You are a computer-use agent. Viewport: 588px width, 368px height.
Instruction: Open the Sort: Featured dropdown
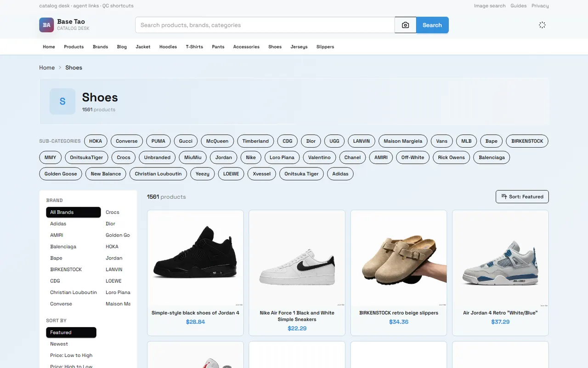pos(522,197)
